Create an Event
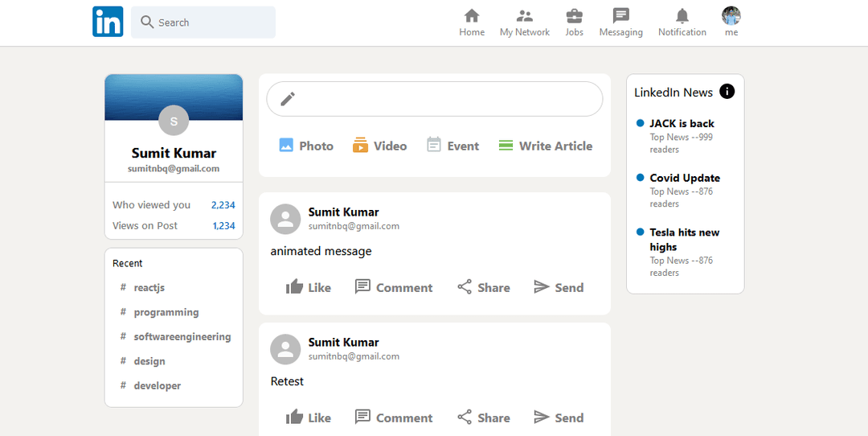This screenshot has width=868, height=436. [x=452, y=146]
